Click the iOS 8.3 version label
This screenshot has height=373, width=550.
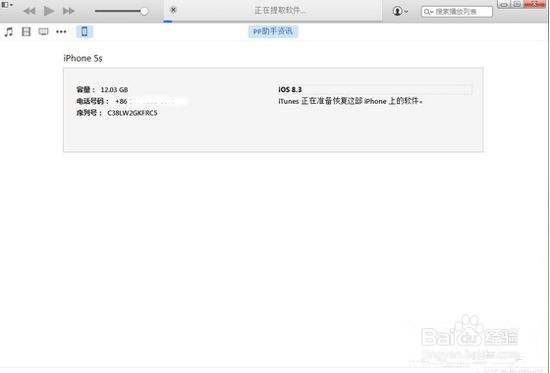coord(290,90)
